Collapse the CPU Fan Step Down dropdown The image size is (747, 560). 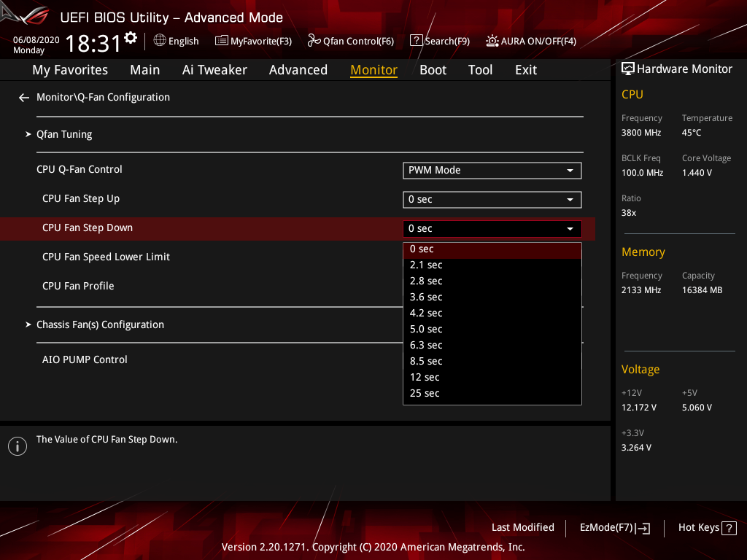point(492,228)
